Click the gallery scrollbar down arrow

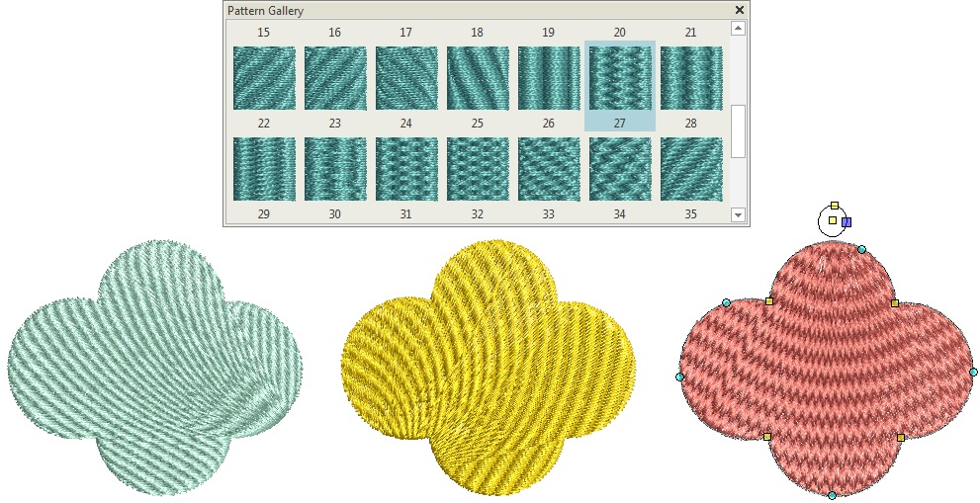pos(738,214)
